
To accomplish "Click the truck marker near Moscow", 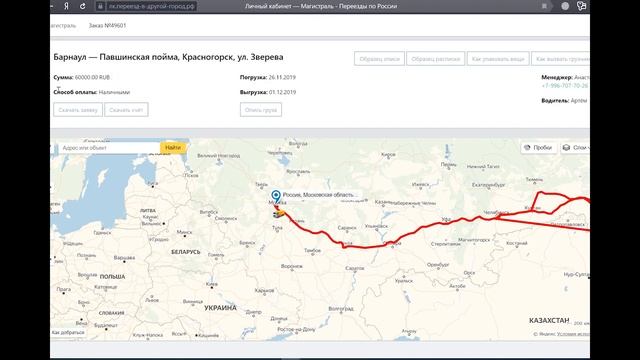I will pos(279,213).
